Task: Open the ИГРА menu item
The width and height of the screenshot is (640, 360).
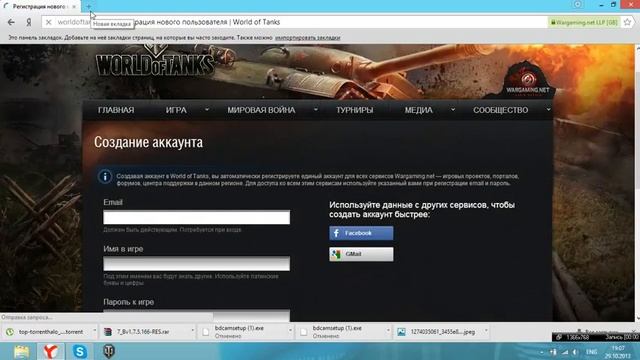Action: [176, 110]
